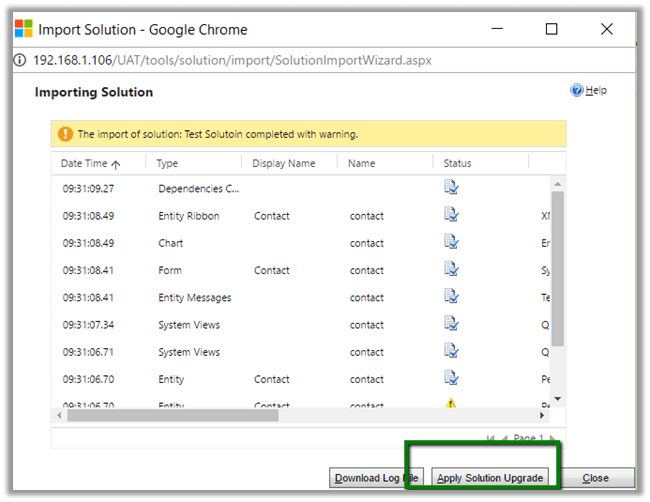The image size is (650, 502).
Task: Click the horizontal scrollbar of the grid
Action: [200, 415]
